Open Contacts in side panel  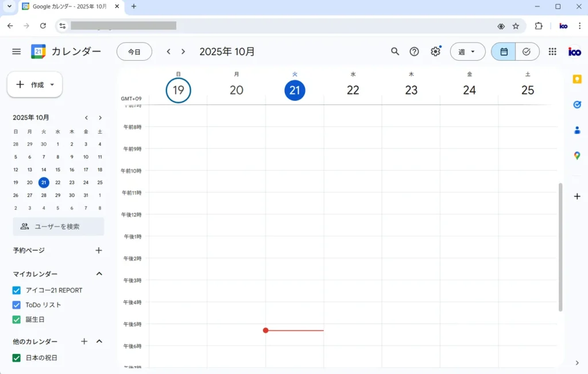coord(577,130)
